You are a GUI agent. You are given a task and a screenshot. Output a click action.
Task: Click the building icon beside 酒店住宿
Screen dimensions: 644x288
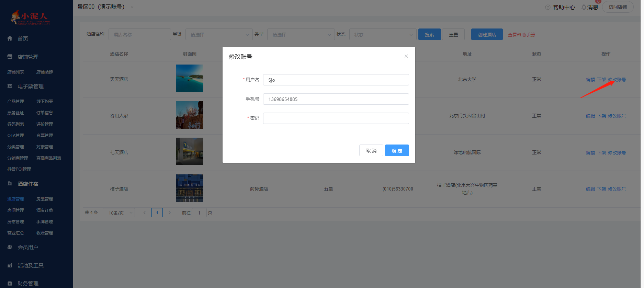pyautogui.click(x=10, y=184)
